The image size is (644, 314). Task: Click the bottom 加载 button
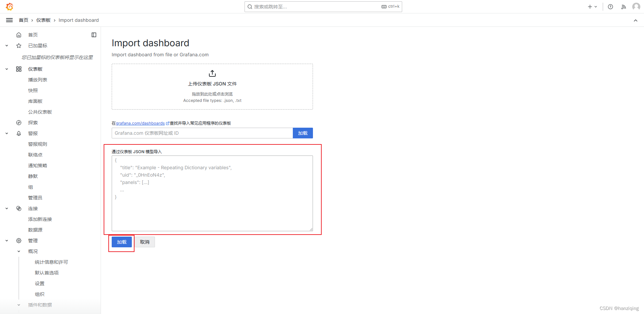(x=122, y=242)
